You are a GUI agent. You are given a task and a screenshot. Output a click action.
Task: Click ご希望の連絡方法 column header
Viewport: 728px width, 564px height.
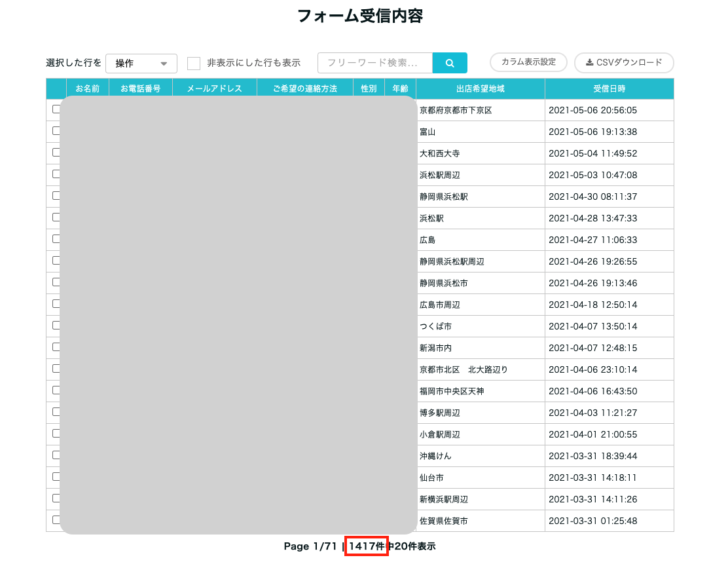(304, 88)
